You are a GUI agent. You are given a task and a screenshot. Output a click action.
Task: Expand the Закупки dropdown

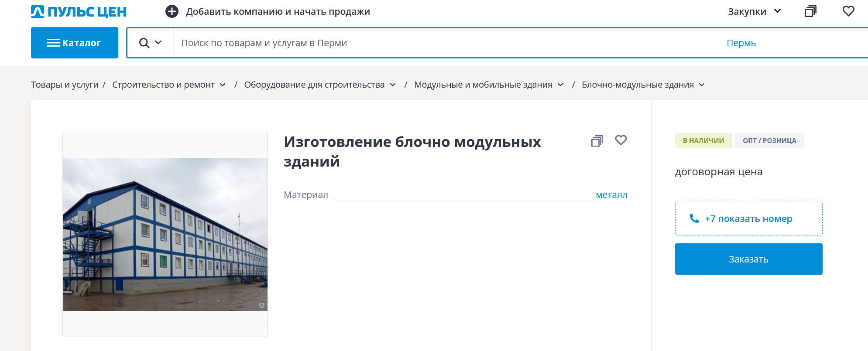pyautogui.click(x=754, y=11)
